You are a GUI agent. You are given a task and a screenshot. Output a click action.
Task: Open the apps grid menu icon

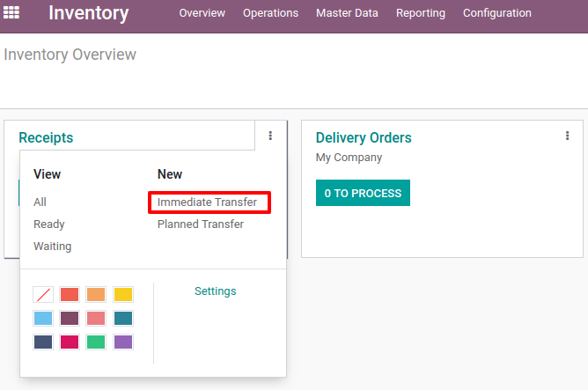pos(11,12)
